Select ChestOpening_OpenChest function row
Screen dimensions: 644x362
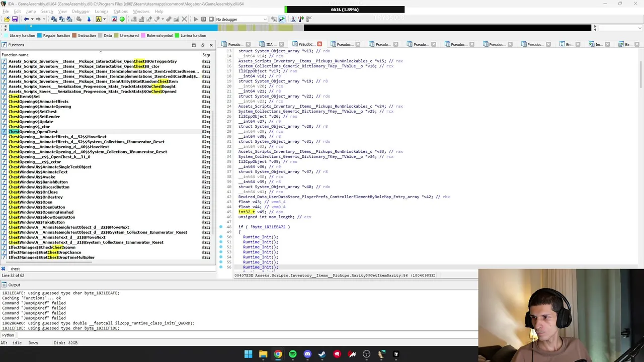[106, 132]
